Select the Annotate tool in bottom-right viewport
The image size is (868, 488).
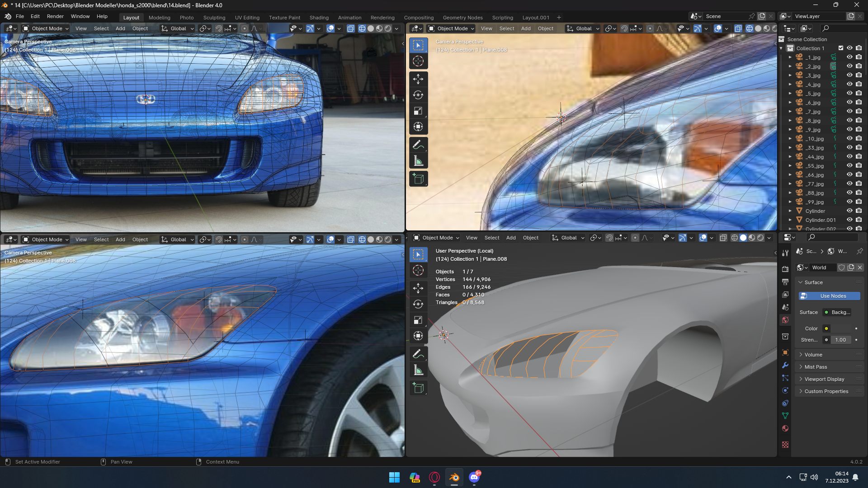coord(418,354)
